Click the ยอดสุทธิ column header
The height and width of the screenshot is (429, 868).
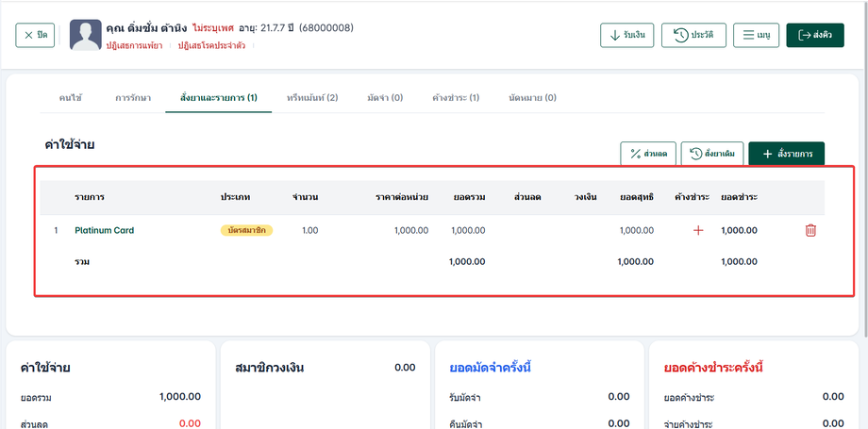click(x=637, y=198)
